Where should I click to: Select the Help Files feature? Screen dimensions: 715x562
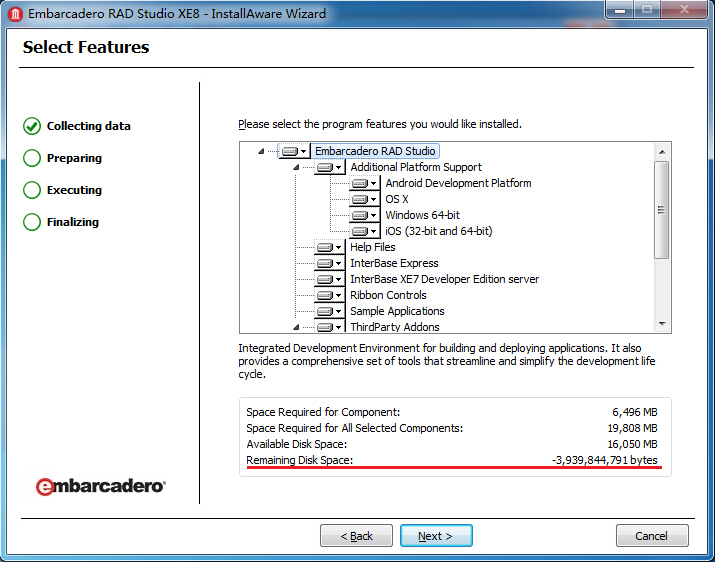pos(373,247)
